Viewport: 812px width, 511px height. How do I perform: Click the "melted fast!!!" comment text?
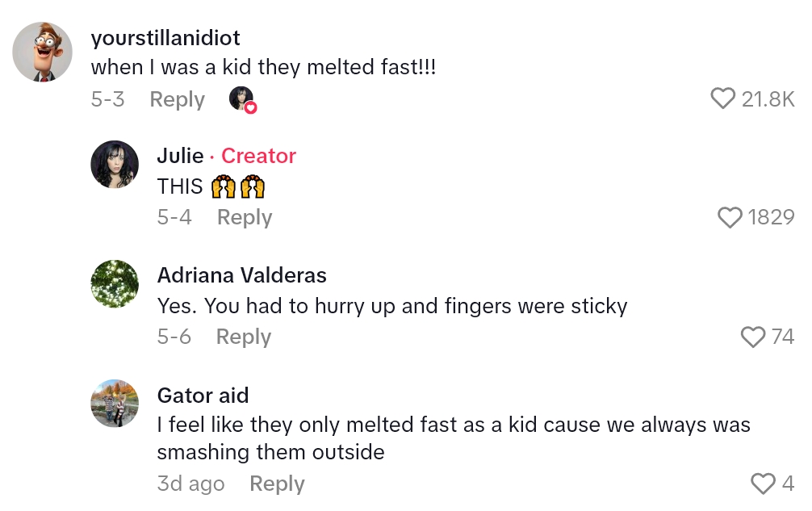pyautogui.click(x=263, y=68)
